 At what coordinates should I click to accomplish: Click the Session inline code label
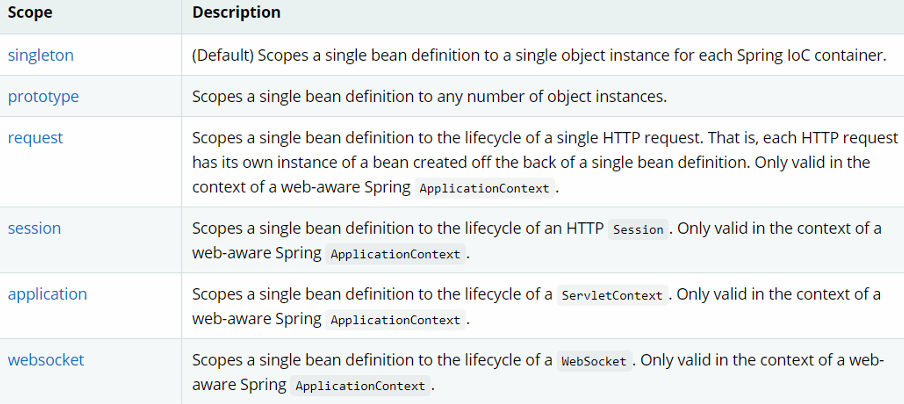(x=638, y=229)
